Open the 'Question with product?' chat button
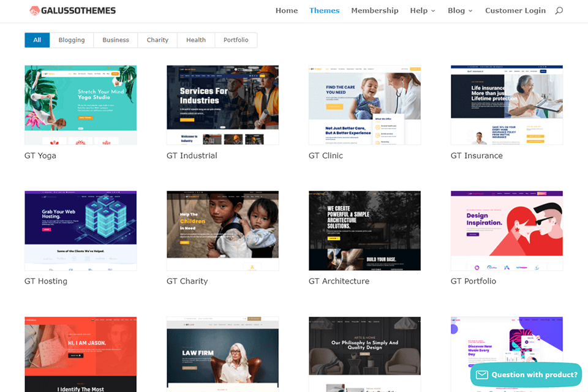Image resolution: width=588 pixels, height=392 pixels. pyautogui.click(x=526, y=375)
